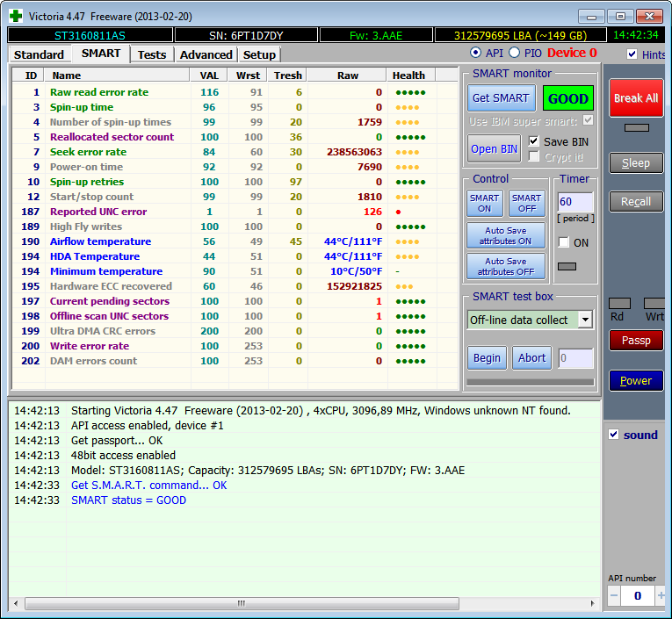Click the log scroll left arrow
Image resolution: width=672 pixels, height=619 pixels.
[x=16, y=603]
